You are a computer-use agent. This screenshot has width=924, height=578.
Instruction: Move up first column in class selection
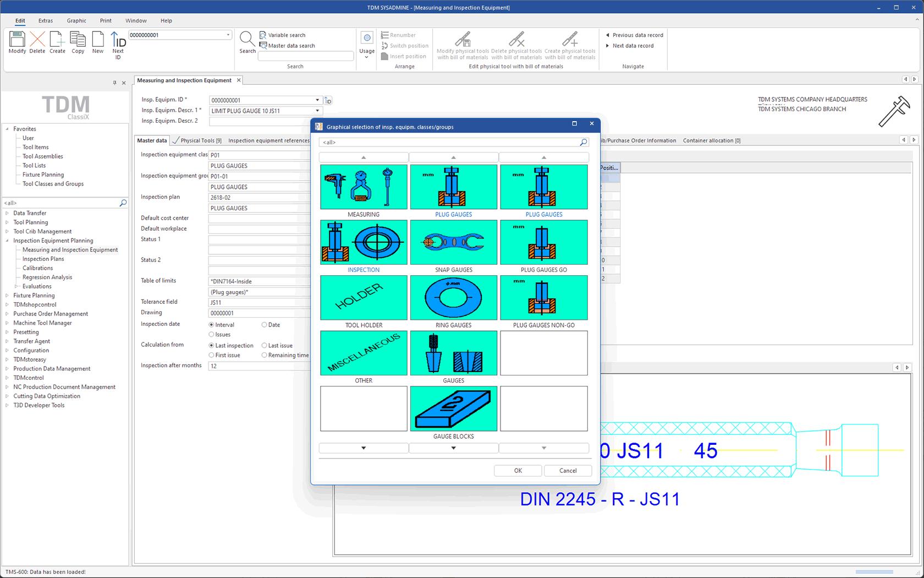364,157
